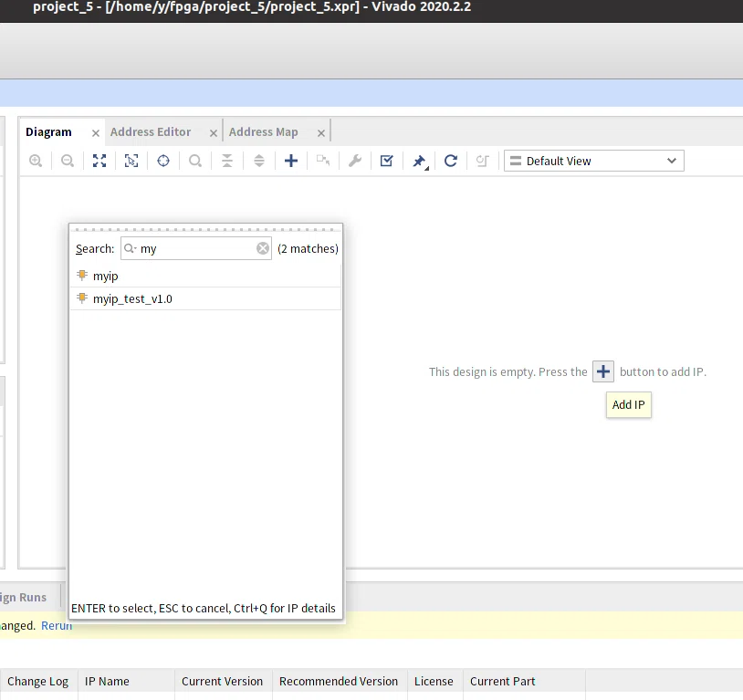This screenshot has width=743, height=700.
Task: Select myip from the search results
Action: tap(205, 276)
